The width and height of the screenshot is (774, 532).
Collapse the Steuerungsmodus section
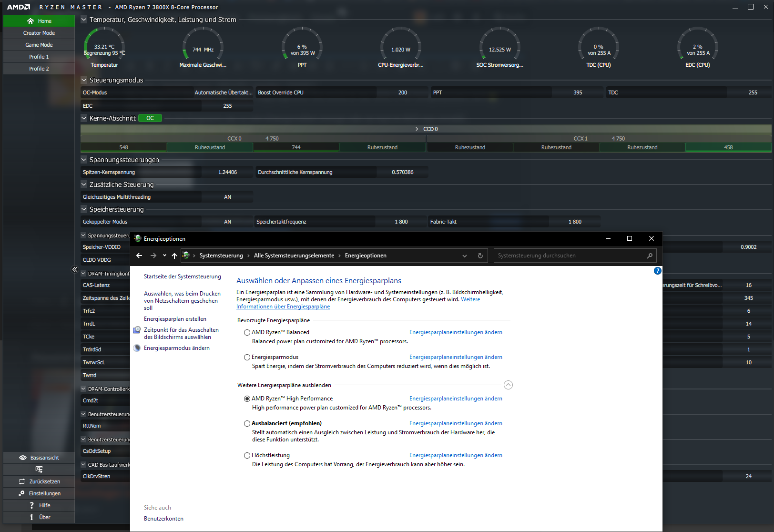point(84,80)
